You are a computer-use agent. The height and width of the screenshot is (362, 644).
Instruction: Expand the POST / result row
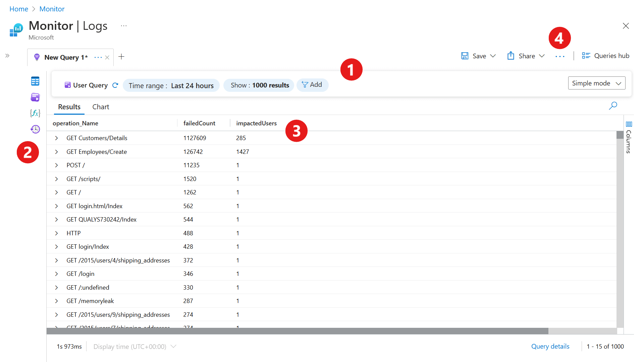[56, 165]
